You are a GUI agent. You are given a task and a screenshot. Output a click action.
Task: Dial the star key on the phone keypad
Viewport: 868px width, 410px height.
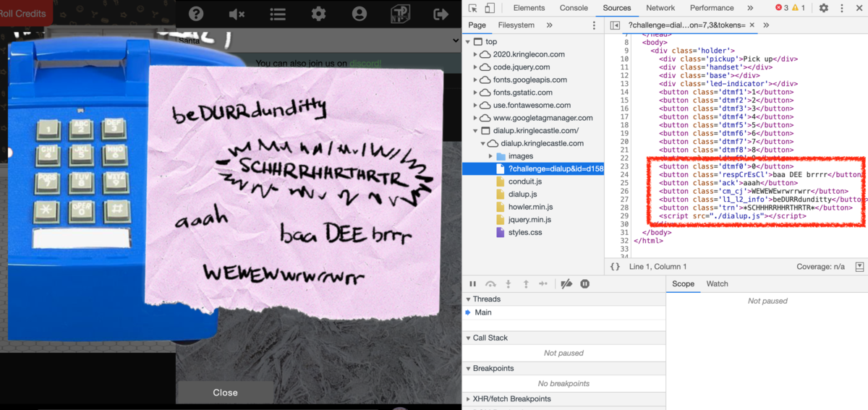coord(48,213)
